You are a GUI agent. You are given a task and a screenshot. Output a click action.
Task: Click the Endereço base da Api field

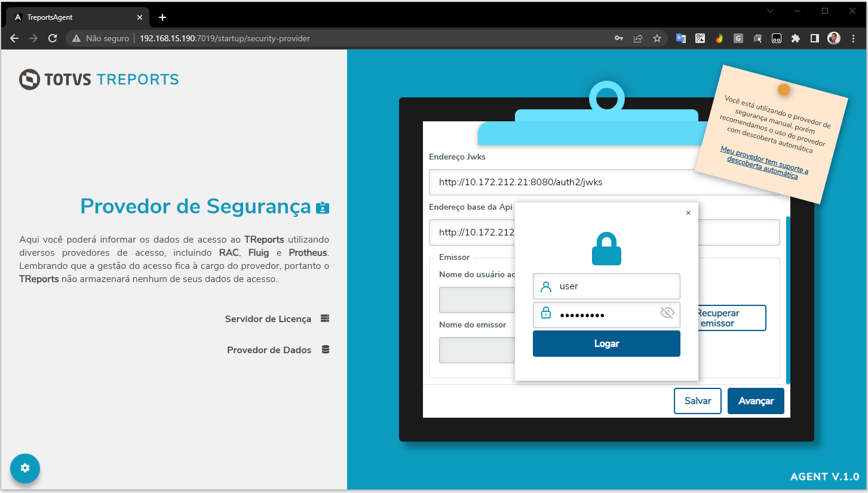(x=604, y=232)
